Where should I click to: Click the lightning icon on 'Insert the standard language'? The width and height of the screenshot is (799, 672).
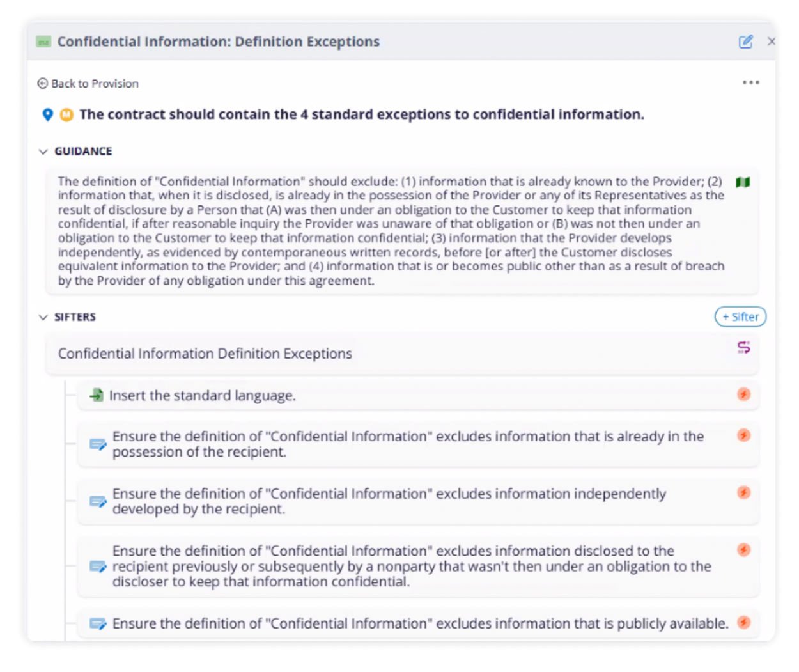743,395
